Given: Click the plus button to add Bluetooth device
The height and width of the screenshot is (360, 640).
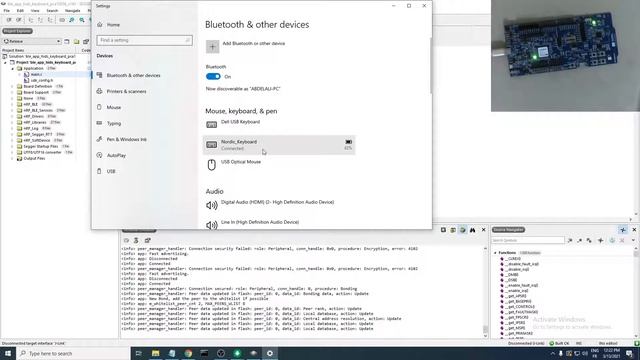Looking at the screenshot, I should click(212, 47).
